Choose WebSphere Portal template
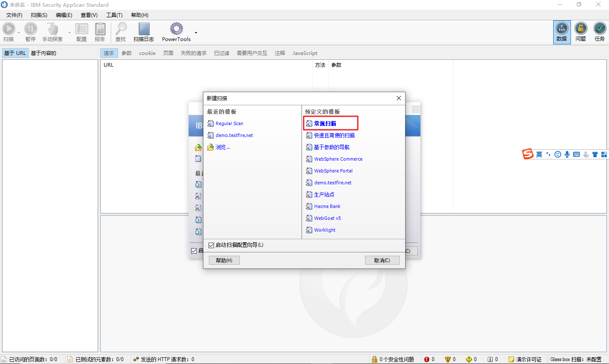Viewport: 609px width, 364px height. pyautogui.click(x=333, y=171)
